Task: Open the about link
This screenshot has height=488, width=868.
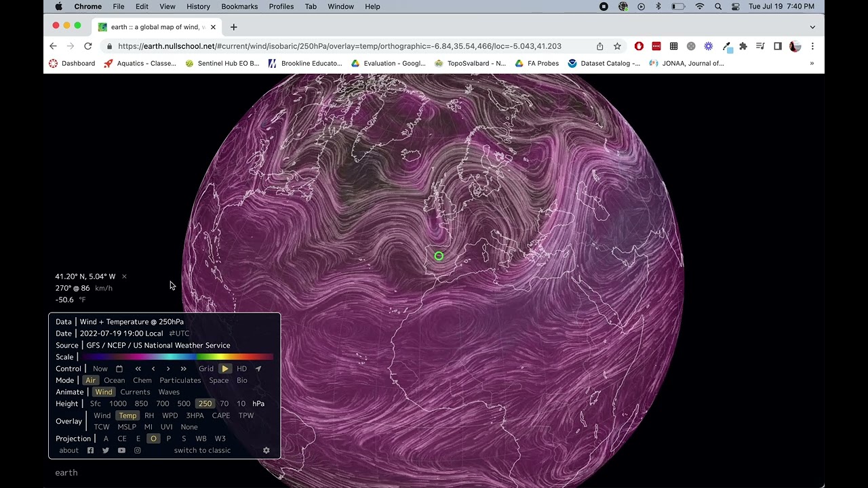Action: coord(68,450)
